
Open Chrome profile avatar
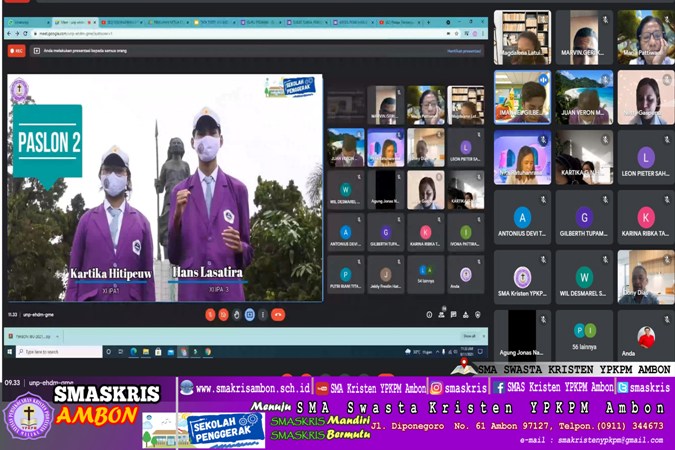tap(475, 33)
